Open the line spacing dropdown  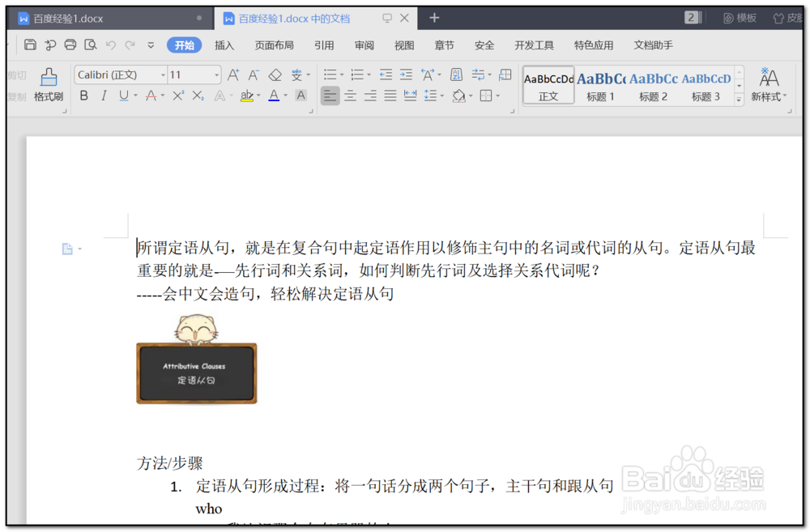pos(441,96)
